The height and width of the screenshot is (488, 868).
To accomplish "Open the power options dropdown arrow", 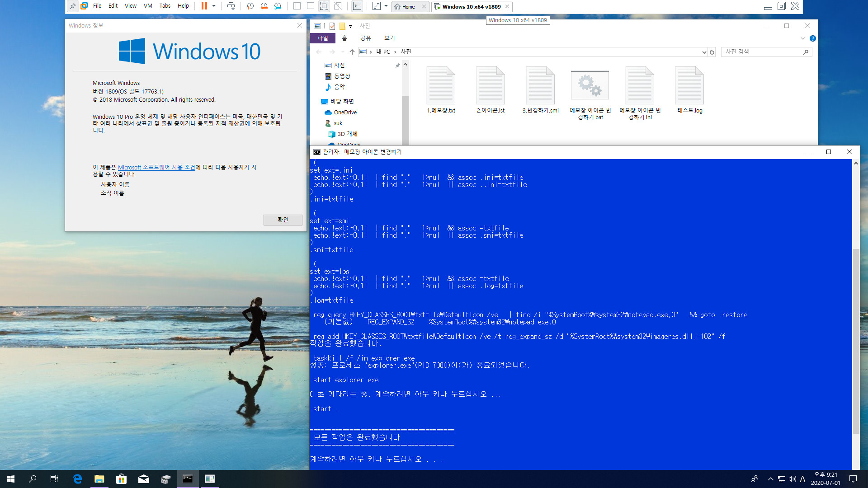I will coord(214,6).
